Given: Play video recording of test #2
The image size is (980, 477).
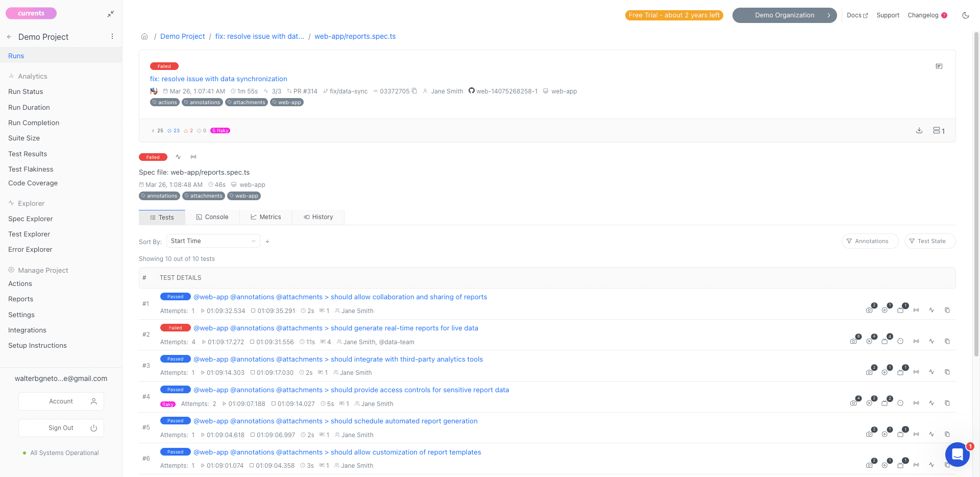Looking at the screenshot, I should tap(869, 341).
